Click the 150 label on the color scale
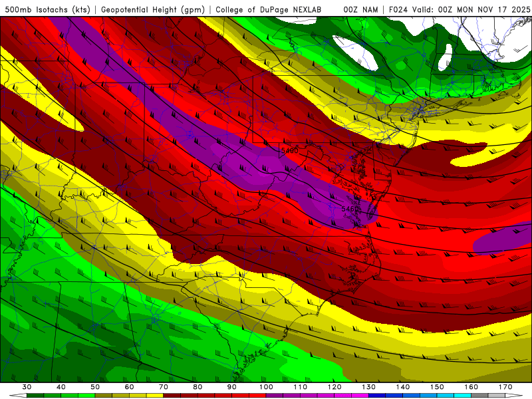The width and height of the screenshot is (532, 399). coord(437,387)
